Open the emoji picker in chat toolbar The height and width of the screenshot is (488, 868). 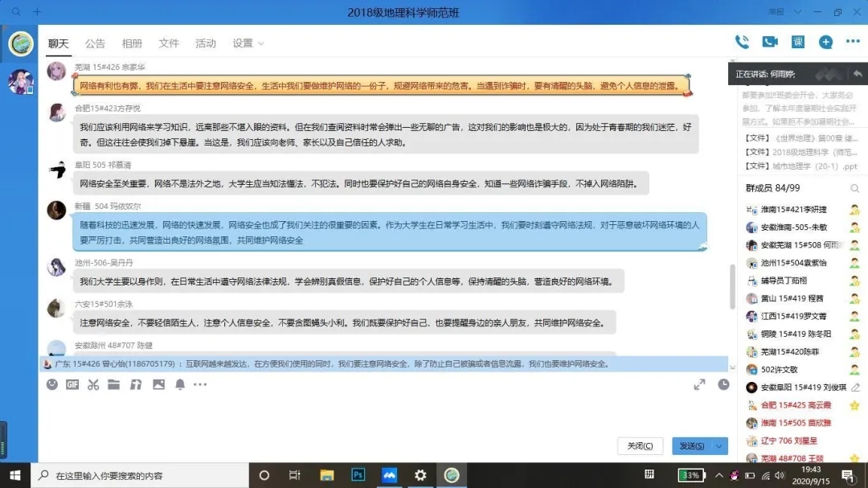click(x=52, y=385)
